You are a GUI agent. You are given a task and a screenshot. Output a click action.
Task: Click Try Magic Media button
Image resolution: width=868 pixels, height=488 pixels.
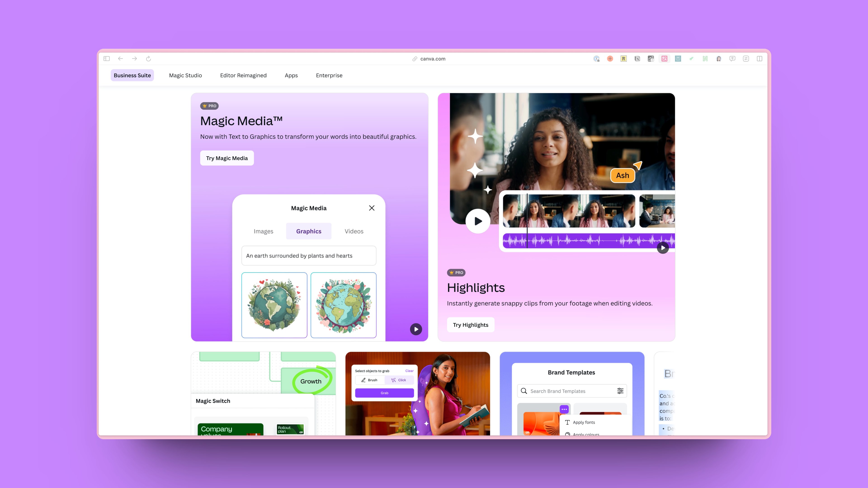(227, 158)
